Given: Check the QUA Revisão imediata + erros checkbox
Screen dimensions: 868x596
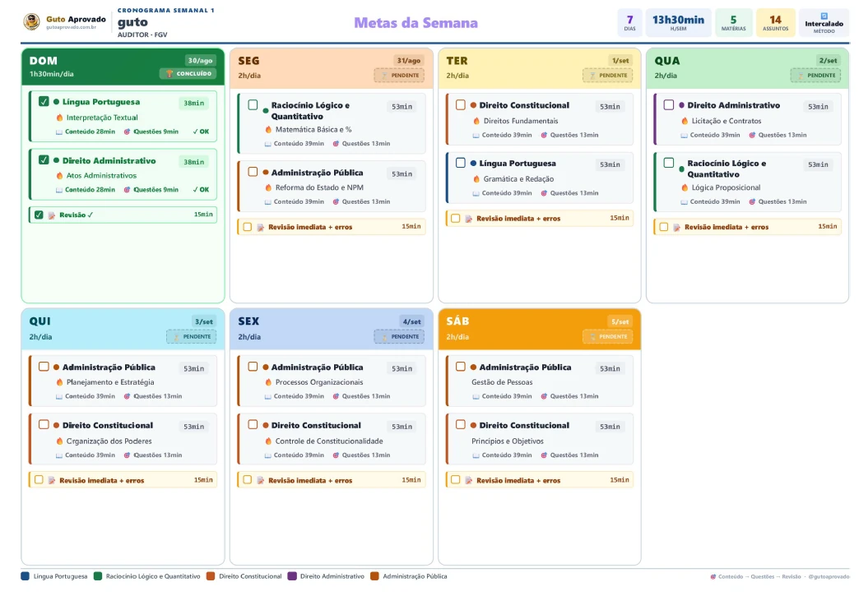Looking at the screenshot, I should [x=664, y=227].
